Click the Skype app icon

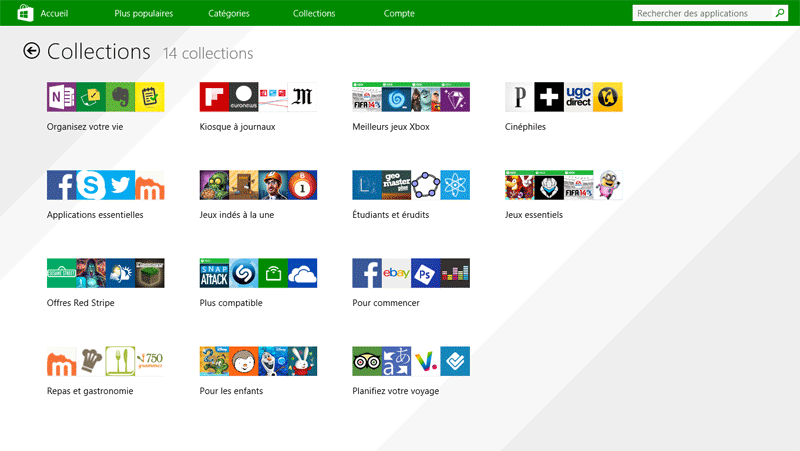[x=91, y=185]
